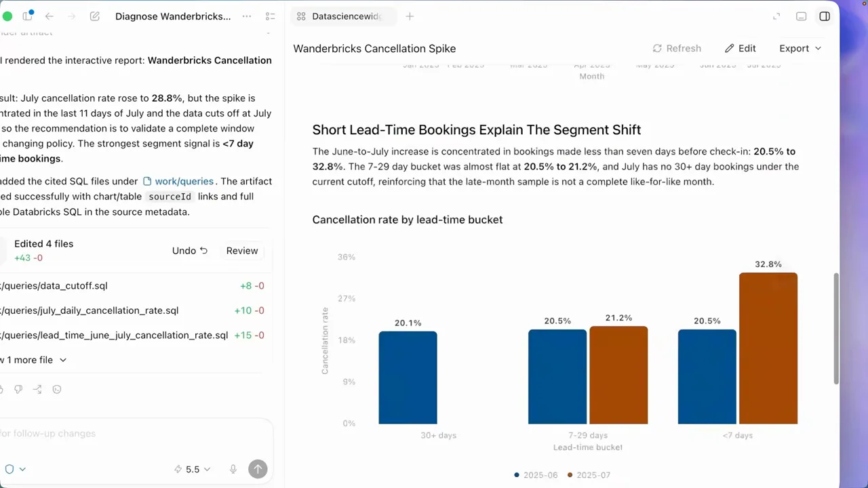Go back with the left arrow

click(x=49, y=16)
